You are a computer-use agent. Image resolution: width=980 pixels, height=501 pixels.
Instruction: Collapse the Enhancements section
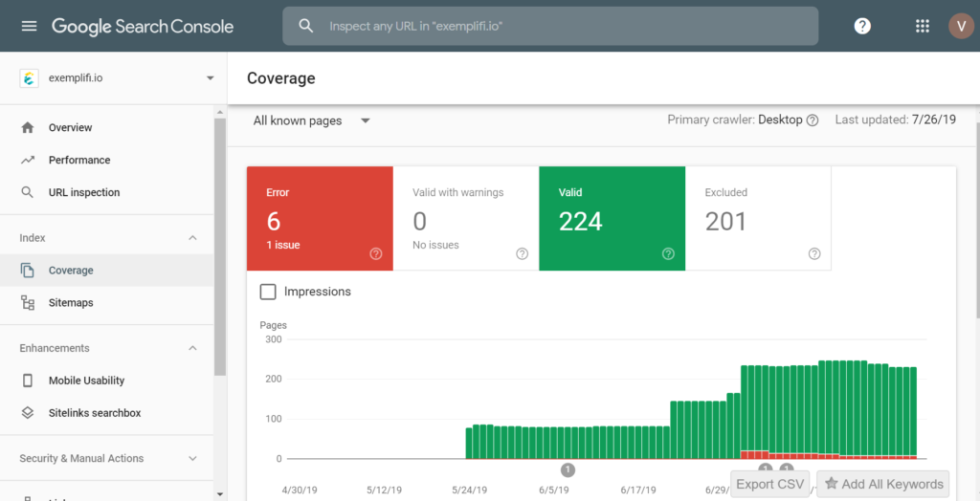tap(193, 348)
